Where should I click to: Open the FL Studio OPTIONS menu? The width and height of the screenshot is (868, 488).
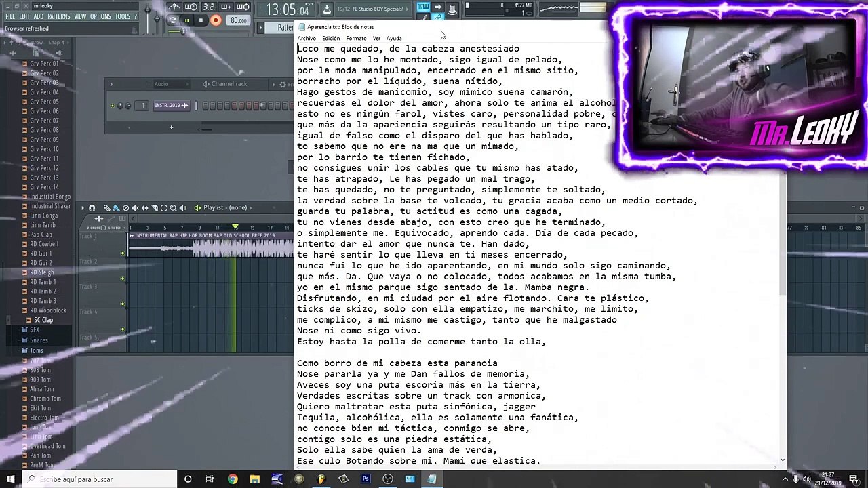point(100,16)
